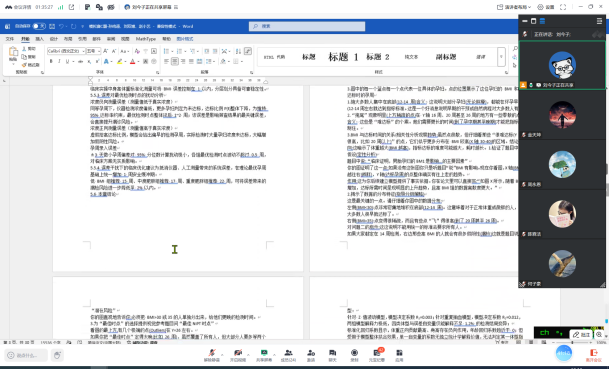Toggle subscript formatting

click(x=89, y=61)
